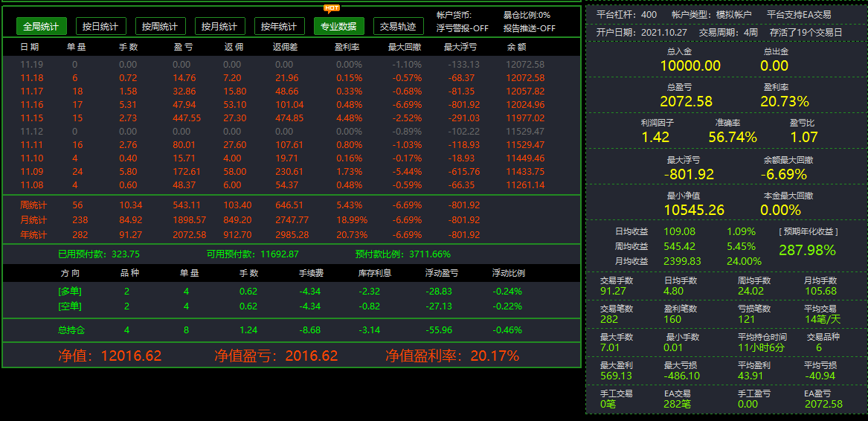Click 已用预付款: 323.75 text
This screenshot has width=868, height=421.
click(98, 255)
